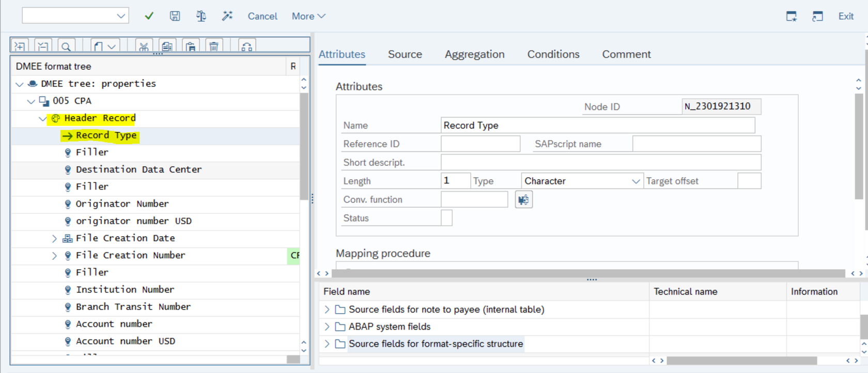Click the green checkmark Enter icon

149,16
